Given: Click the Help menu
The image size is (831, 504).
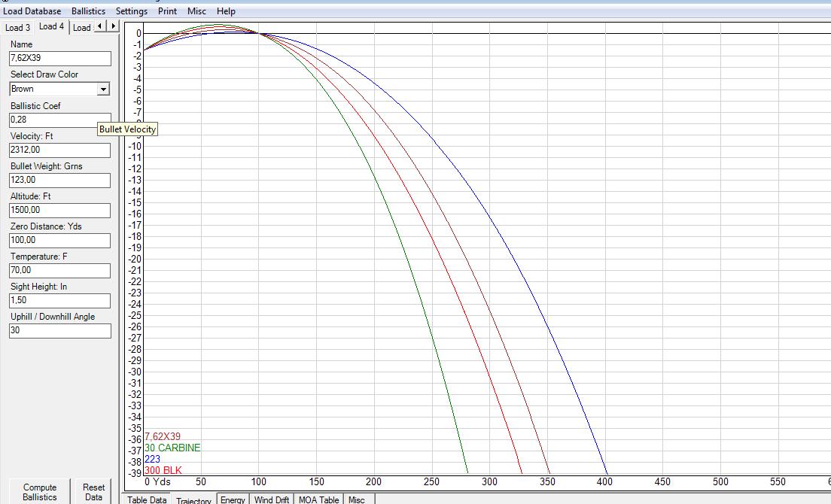Looking at the screenshot, I should coord(226,11).
